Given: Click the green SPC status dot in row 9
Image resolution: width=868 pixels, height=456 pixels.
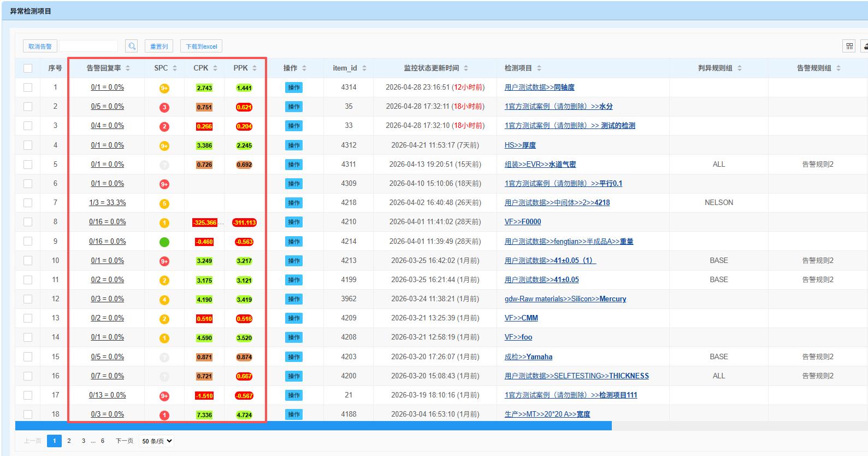Looking at the screenshot, I should tap(164, 242).
